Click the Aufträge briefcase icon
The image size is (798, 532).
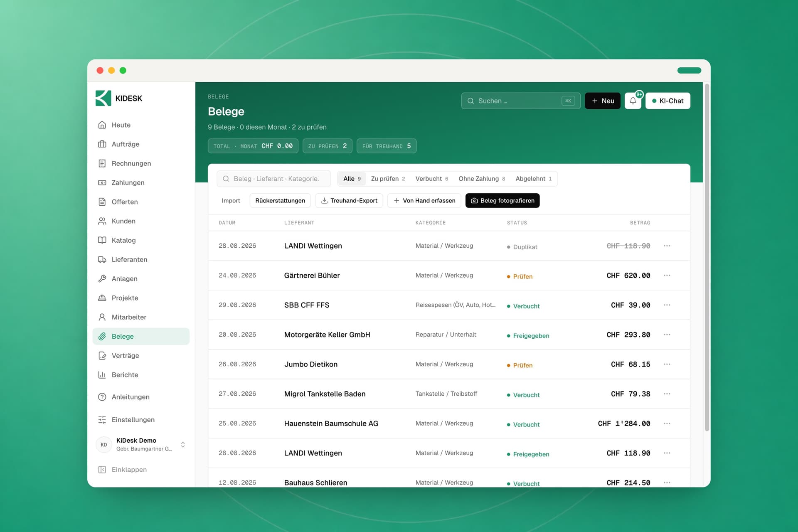pyautogui.click(x=102, y=144)
